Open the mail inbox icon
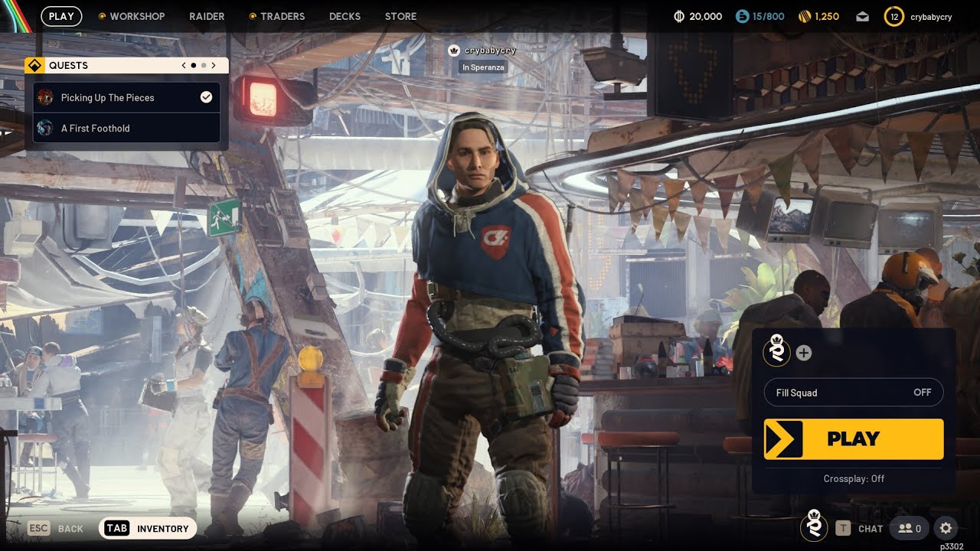The image size is (980, 551). [x=863, y=16]
